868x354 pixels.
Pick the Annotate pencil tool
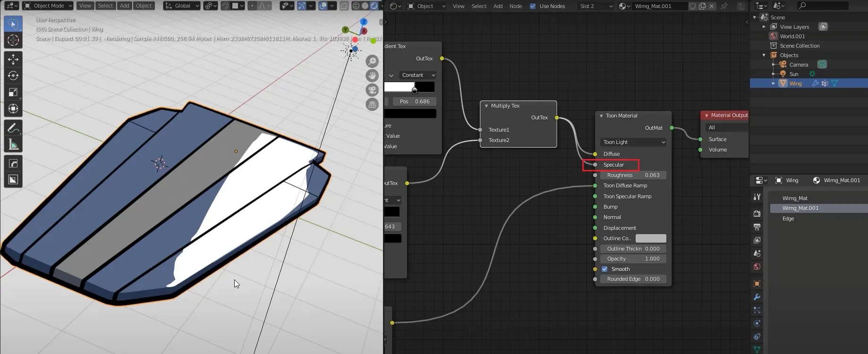[13, 128]
